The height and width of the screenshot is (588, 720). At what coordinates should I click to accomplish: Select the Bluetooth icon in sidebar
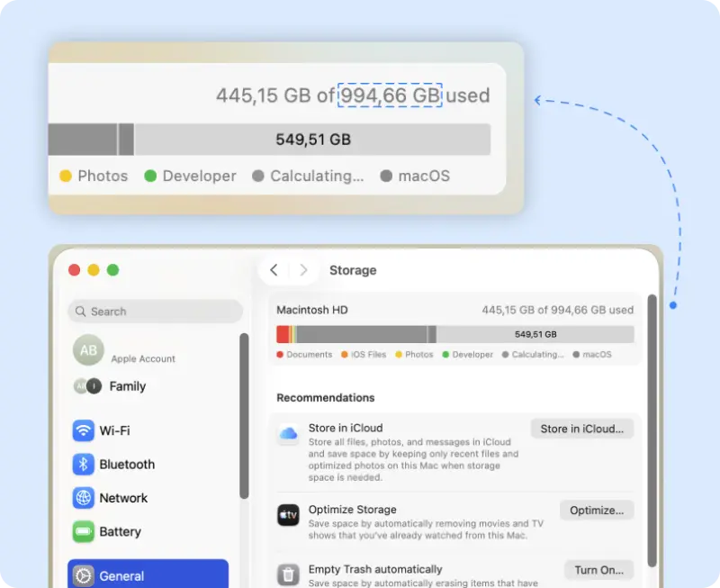83,464
